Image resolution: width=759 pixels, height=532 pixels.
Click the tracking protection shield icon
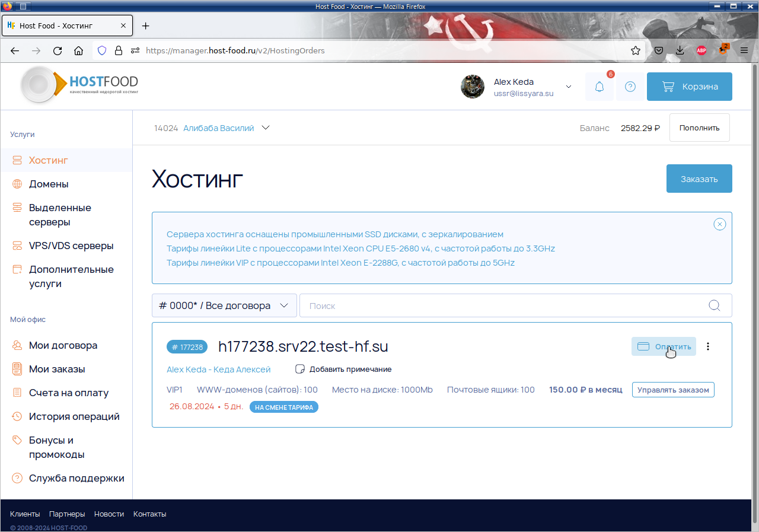pyautogui.click(x=102, y=51)
